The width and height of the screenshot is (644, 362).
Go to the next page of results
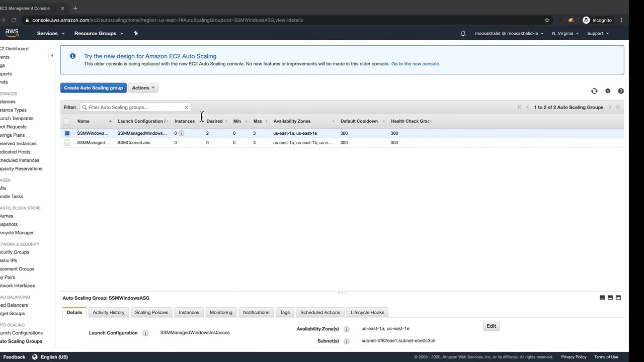[610, 107]
